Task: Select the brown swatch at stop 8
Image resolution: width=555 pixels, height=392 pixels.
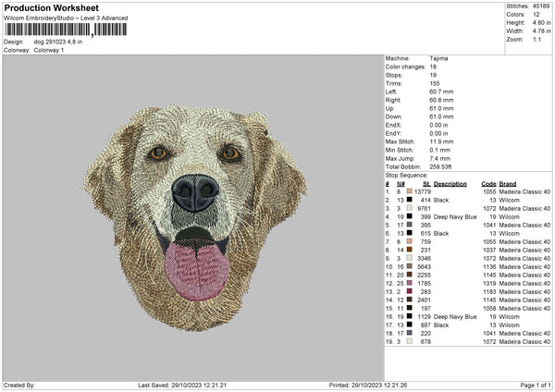Action: (412, 250)
